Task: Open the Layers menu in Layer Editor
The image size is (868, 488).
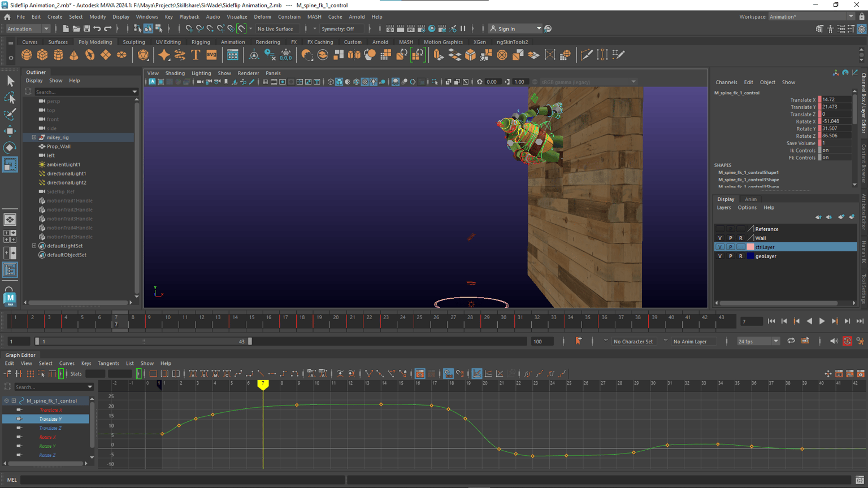Action: [724, 208]
